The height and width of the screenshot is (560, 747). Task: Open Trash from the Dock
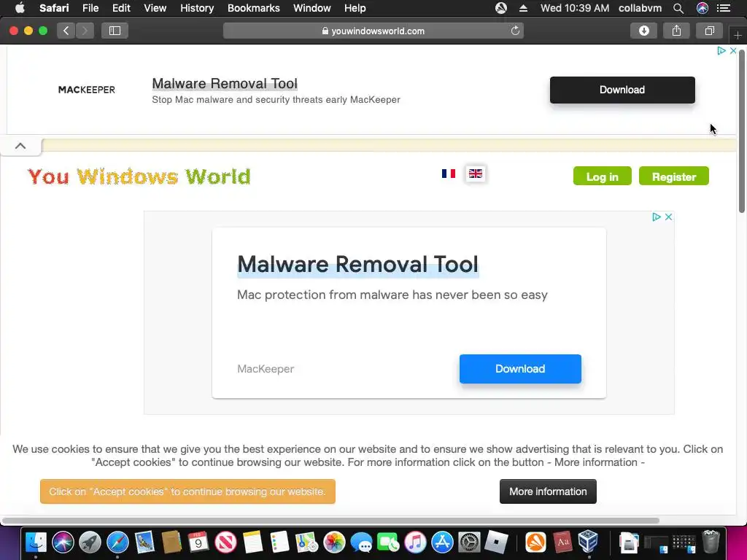coord(711,542)
